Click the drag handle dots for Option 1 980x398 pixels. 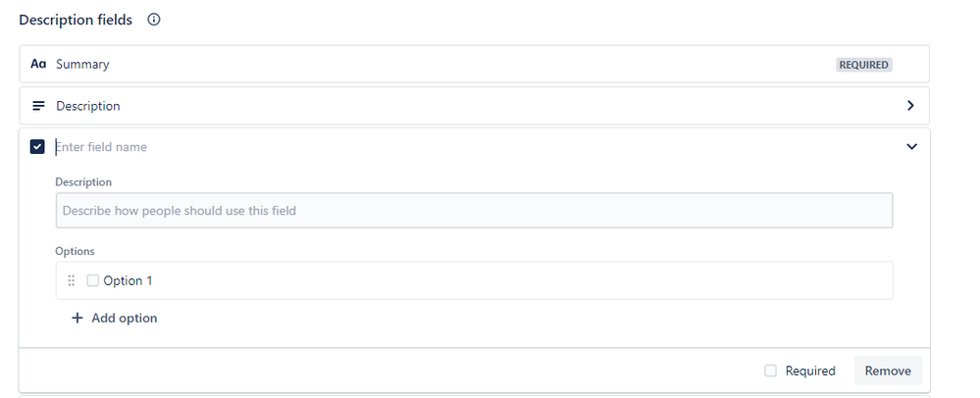coord(72,280)
